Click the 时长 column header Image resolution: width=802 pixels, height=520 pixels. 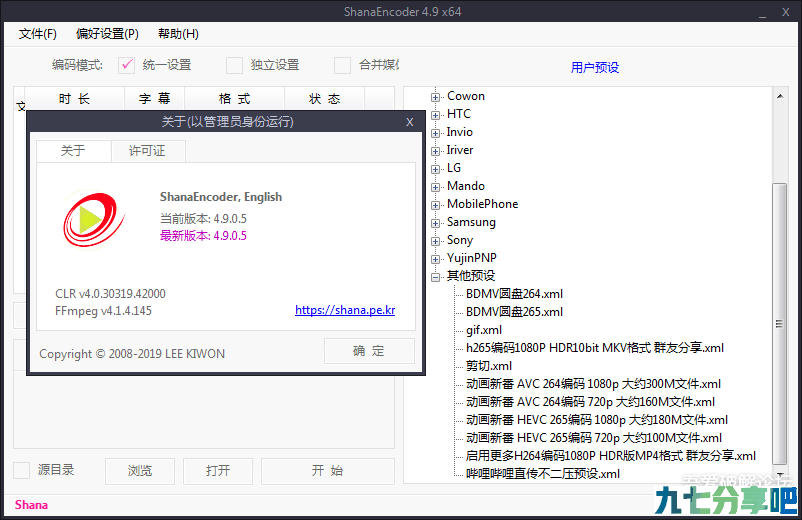click(x=75, y=99)
